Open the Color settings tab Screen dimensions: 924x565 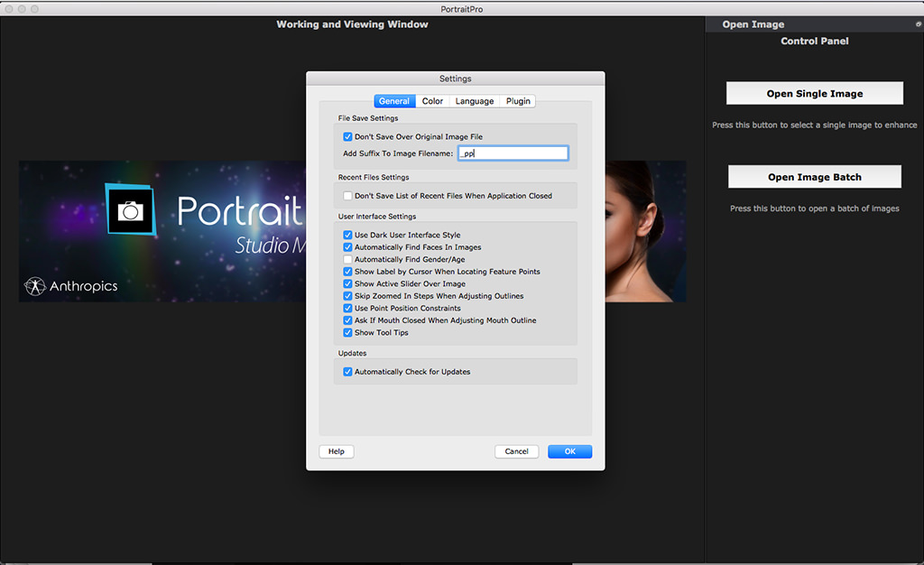432,101
